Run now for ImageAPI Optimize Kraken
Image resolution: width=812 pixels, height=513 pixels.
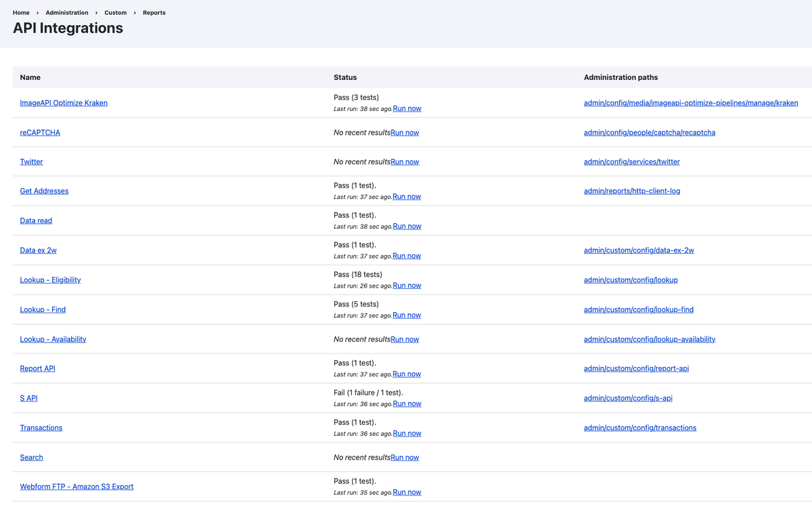pyautogui.click(x=407, y=108)
